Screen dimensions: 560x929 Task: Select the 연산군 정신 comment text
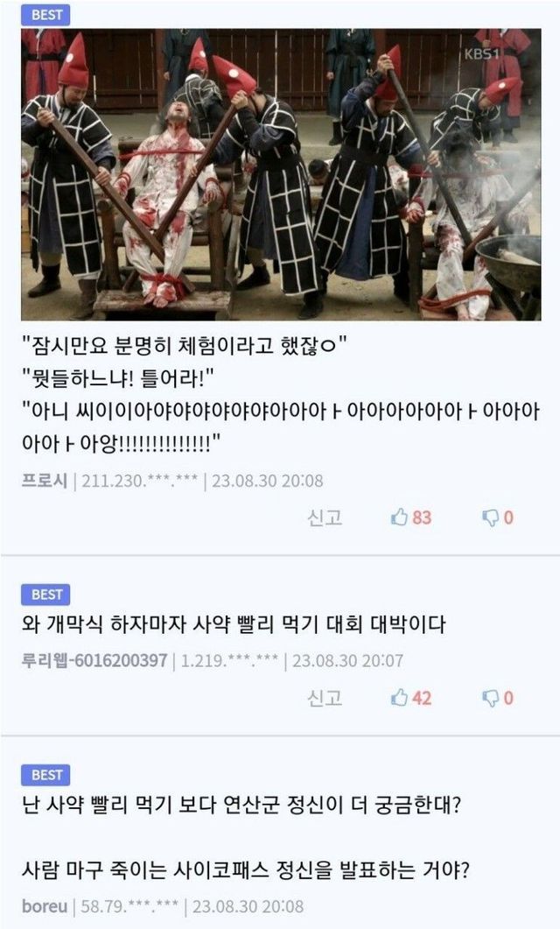point(246,837)
